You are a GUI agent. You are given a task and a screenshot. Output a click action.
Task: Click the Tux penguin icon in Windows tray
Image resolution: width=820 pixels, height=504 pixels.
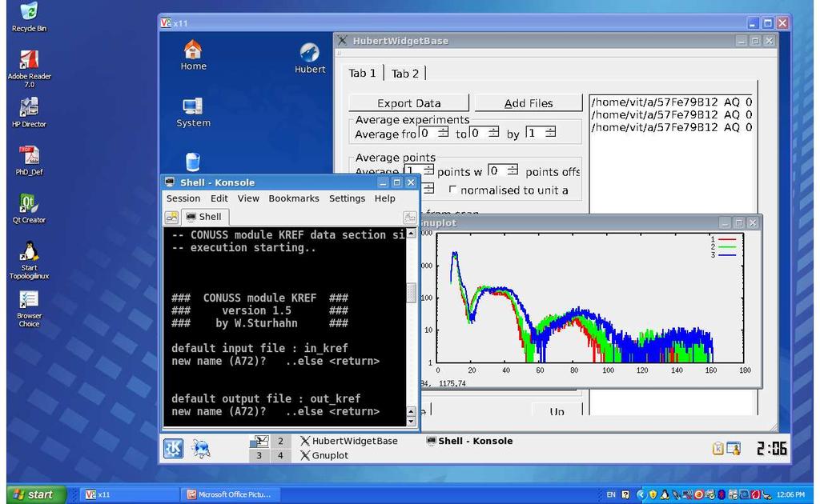click(665, 494)
